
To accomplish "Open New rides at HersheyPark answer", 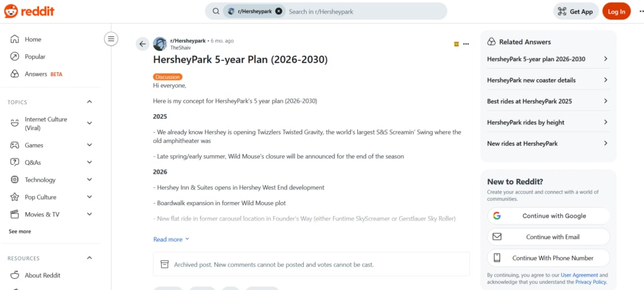I will 548,143.
